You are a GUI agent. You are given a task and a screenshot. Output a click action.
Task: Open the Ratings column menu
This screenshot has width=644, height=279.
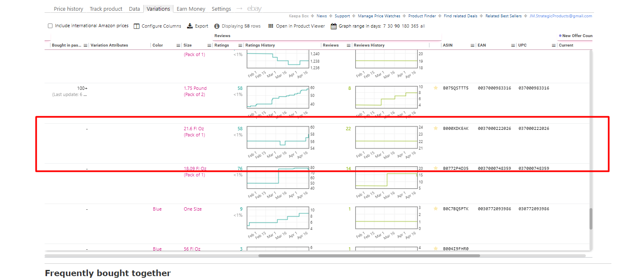point(240,45)
